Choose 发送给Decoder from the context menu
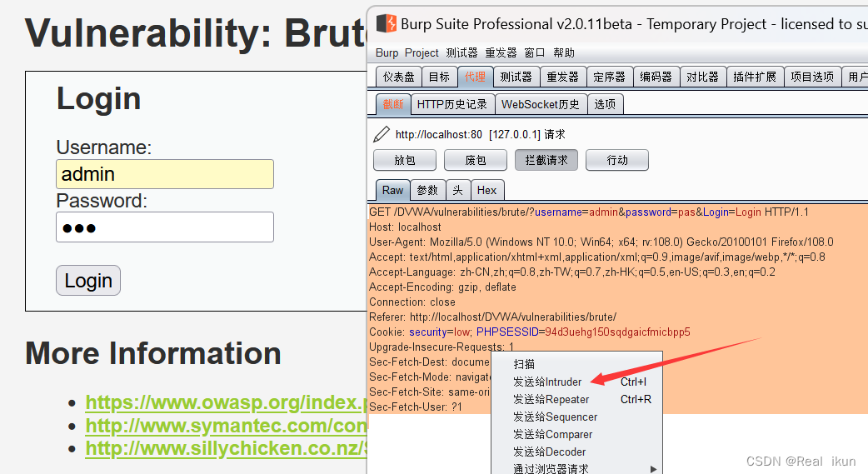The height and width of the screenshot is (474, 868). coord(576,452)
